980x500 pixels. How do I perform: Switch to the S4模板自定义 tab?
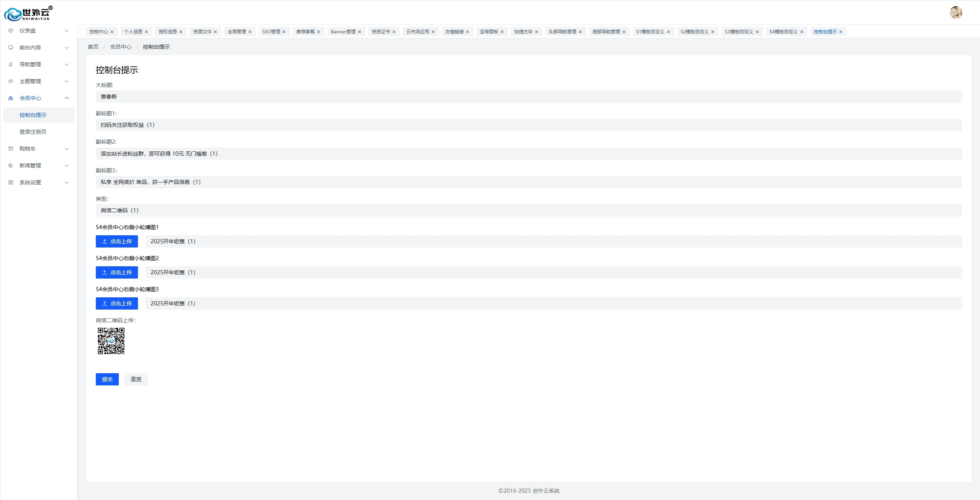pyautogui.click(x=783, y=32)
